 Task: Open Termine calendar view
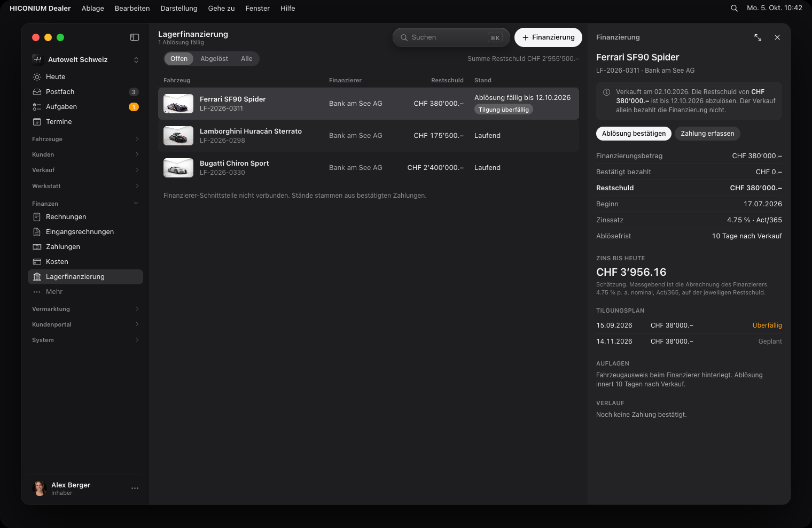point(85,122)
